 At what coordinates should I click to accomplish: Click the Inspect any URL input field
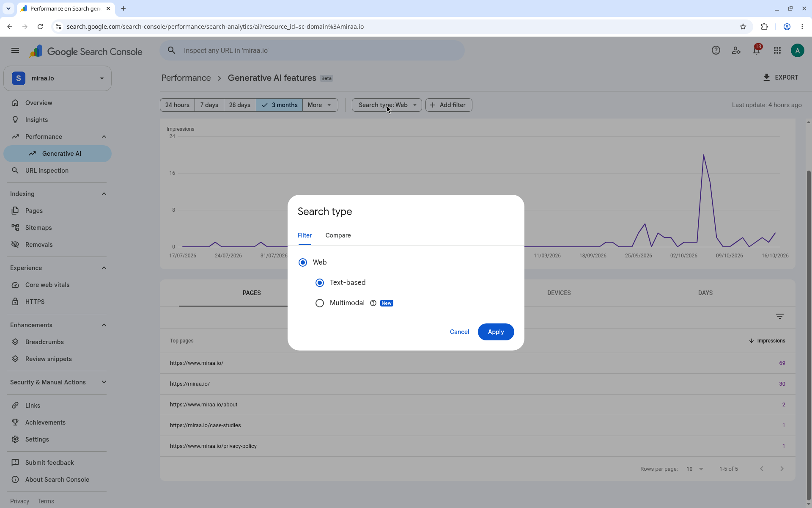[312, 50]
